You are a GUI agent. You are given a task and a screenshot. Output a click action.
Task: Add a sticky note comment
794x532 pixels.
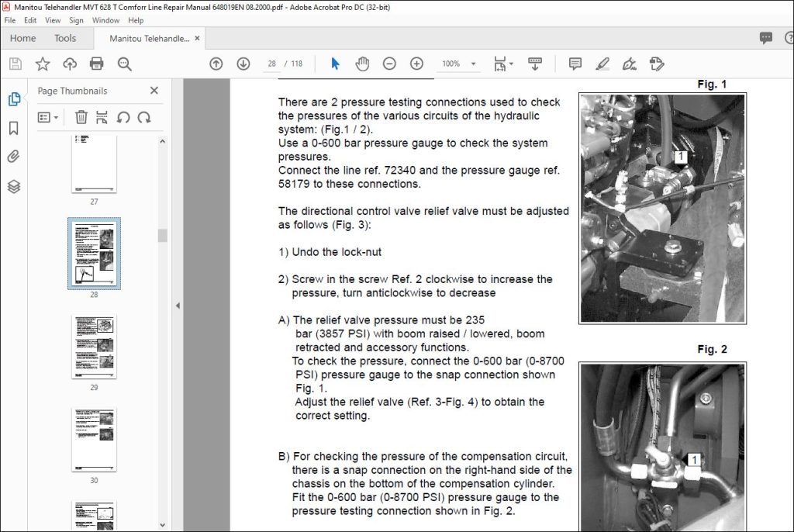tap(575, 64)
